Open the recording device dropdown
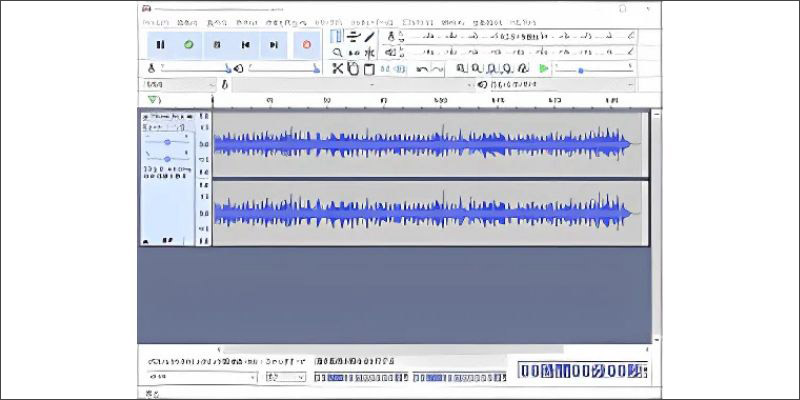The width and height of the screenshot is (800, 400). point(354,85)
